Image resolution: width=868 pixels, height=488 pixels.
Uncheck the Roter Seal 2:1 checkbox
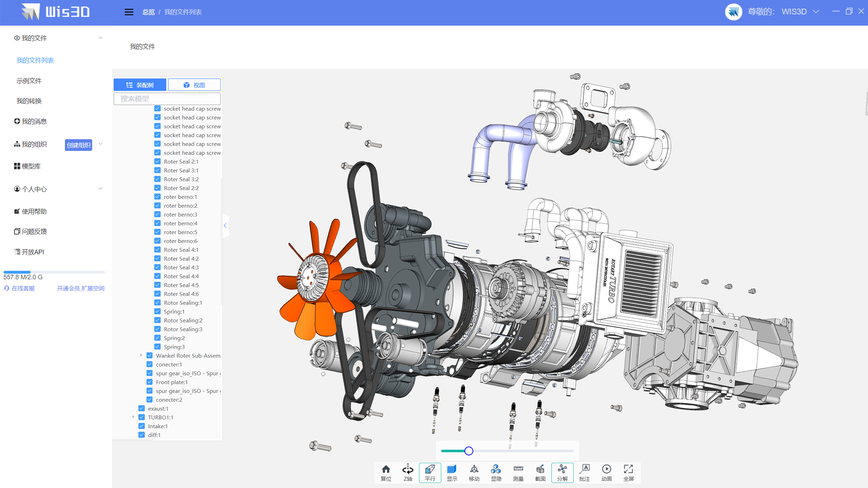[157, 161]
